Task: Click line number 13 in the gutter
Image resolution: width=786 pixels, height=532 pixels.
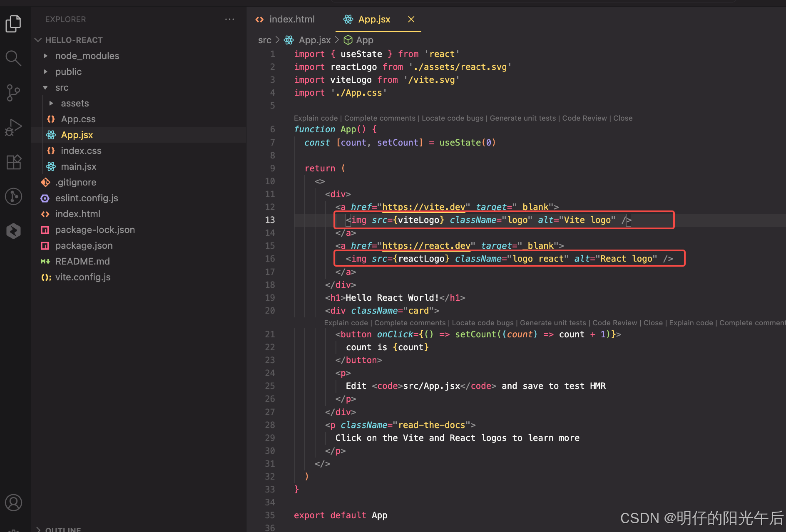Action: 270,220
